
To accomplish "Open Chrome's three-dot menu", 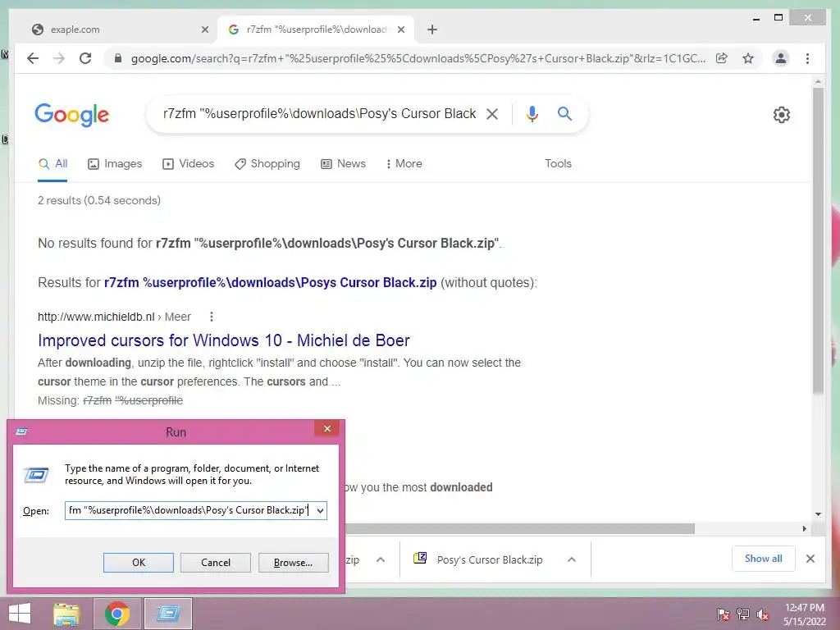I will pyautogui.click(x=807, y=58).
